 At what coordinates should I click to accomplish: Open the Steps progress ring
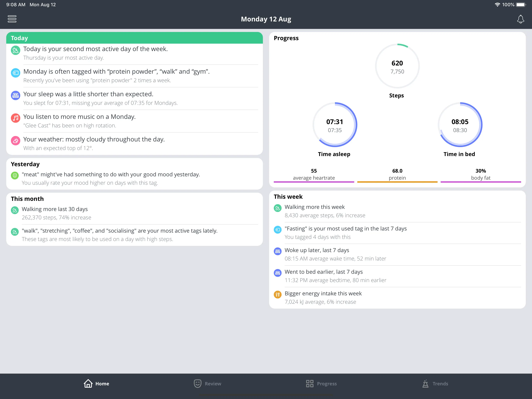[397, 66]
